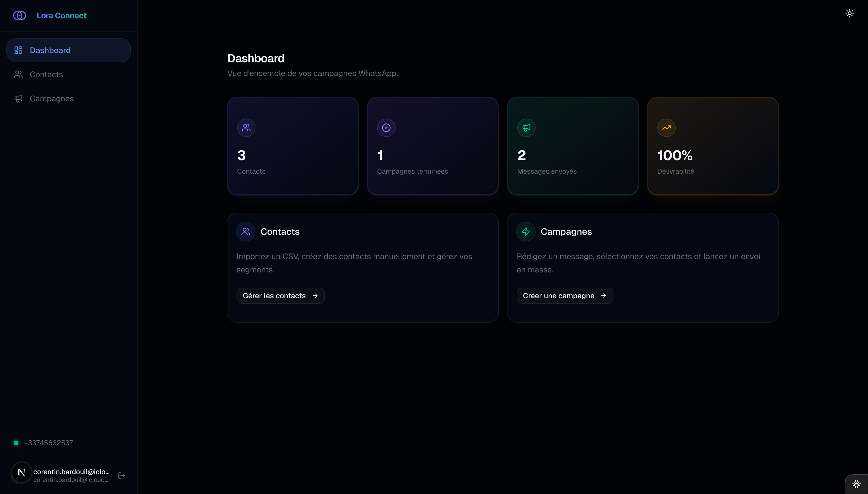868x494 pixels.
Task: Click the logout icon next to the email
Action: point(122,476)
